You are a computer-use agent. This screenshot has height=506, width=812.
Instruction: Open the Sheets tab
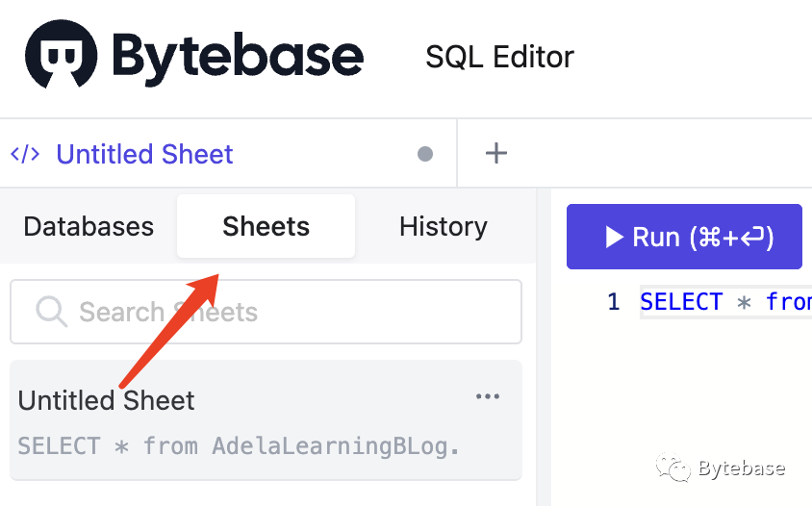[266, 227]
